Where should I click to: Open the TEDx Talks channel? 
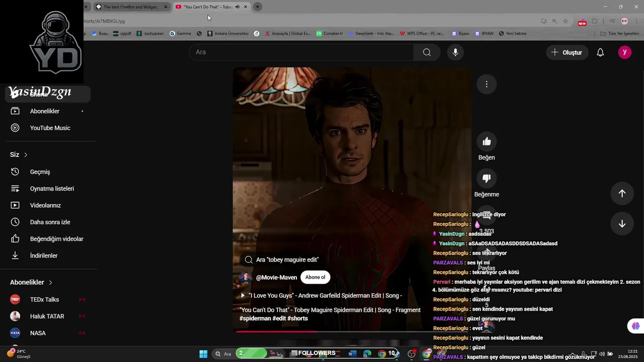pos(48,300)
